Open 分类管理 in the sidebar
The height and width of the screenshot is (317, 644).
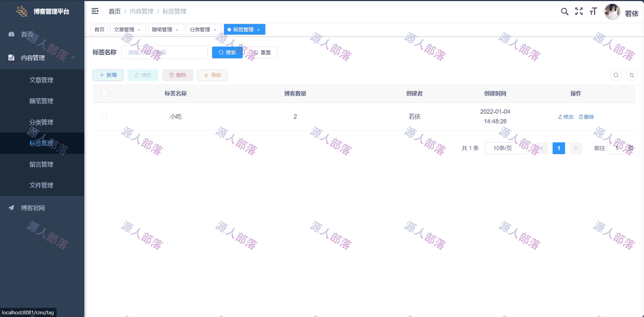pos(42,122)
